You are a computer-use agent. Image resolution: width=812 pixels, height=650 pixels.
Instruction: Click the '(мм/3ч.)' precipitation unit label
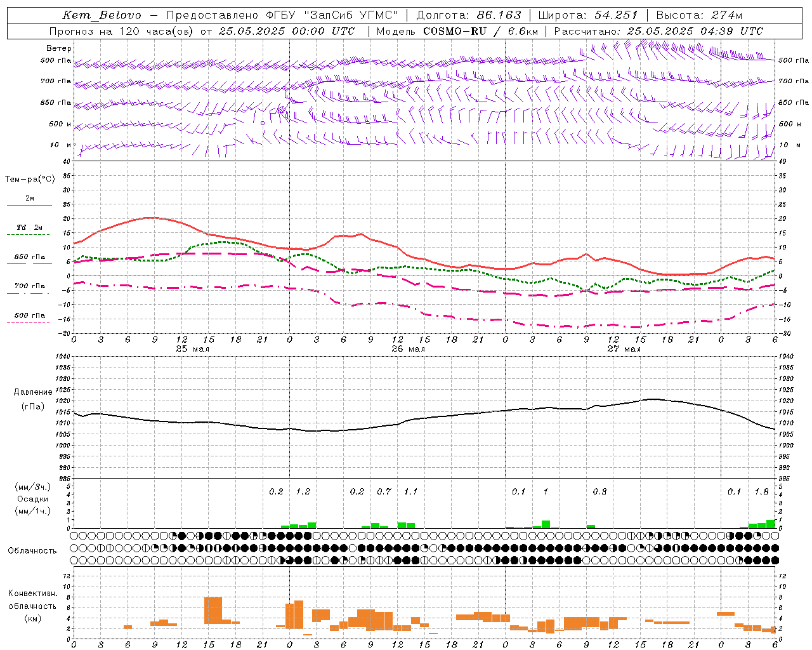pos(33,487)
